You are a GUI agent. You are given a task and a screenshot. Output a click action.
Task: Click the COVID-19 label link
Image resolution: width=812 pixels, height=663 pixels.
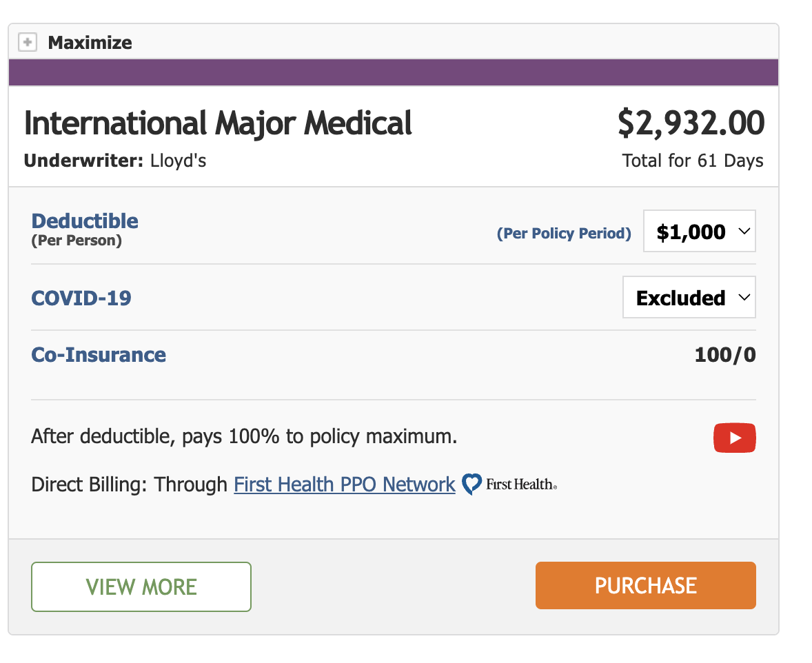coord(81,298)
